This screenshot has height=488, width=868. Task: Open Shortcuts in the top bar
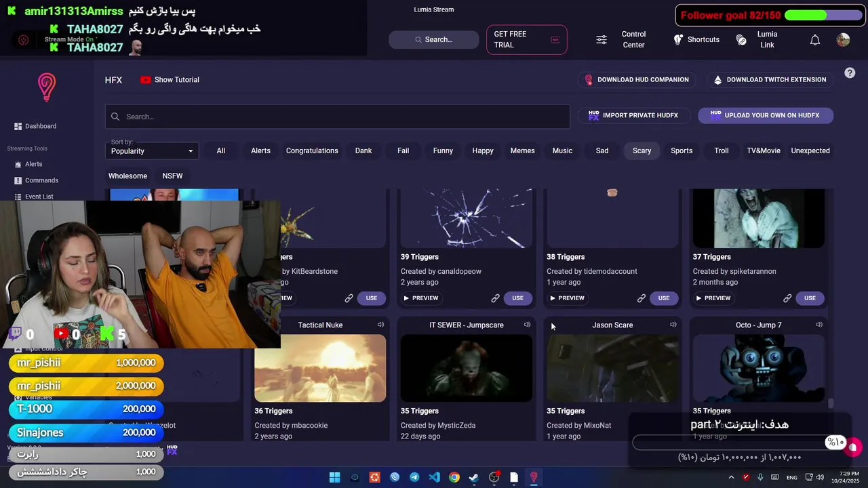point(696,39)
